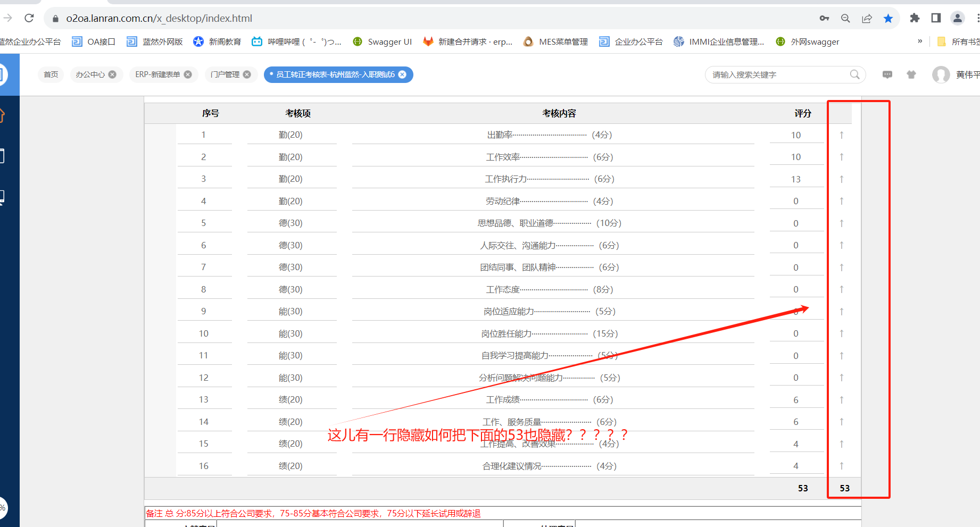Open the browser extensions puzzle icon
980x527 pixels.
coord(915,18)
